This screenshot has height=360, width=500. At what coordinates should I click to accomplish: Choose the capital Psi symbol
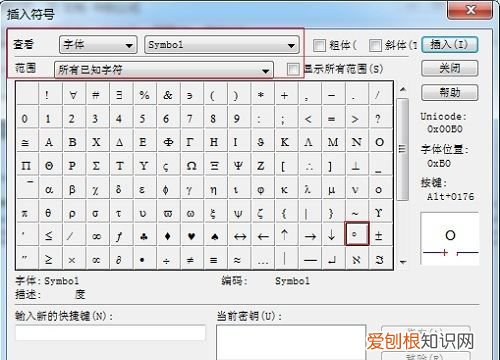tap(239, 165)
